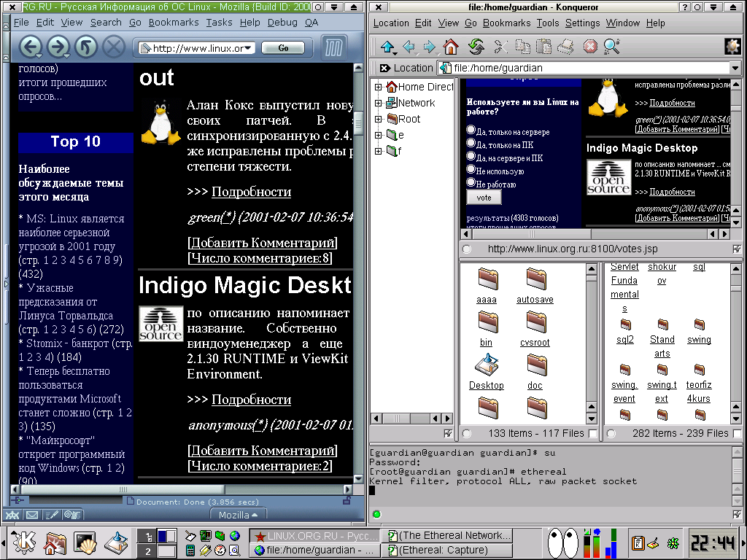The height and width of the screenshot is (560, 747).
Task: Open Konqueror's Settings menu
Action: 582,23
